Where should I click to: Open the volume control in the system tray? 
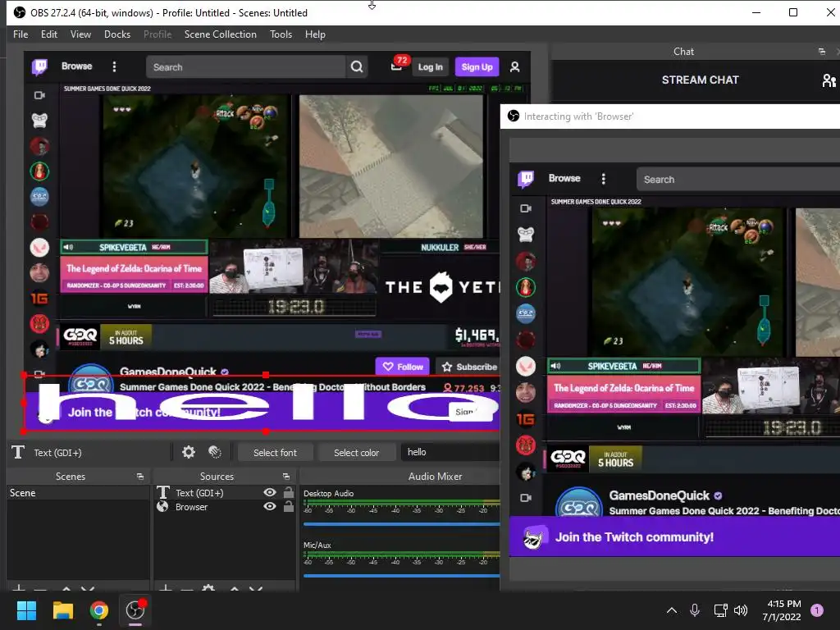741,609
